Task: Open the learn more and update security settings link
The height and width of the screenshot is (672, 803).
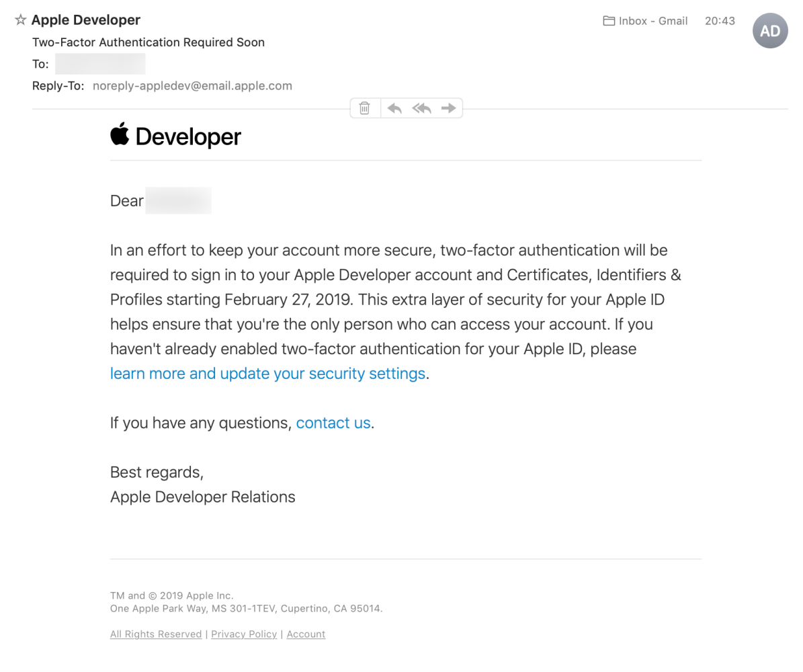Action: pos(267,374)
